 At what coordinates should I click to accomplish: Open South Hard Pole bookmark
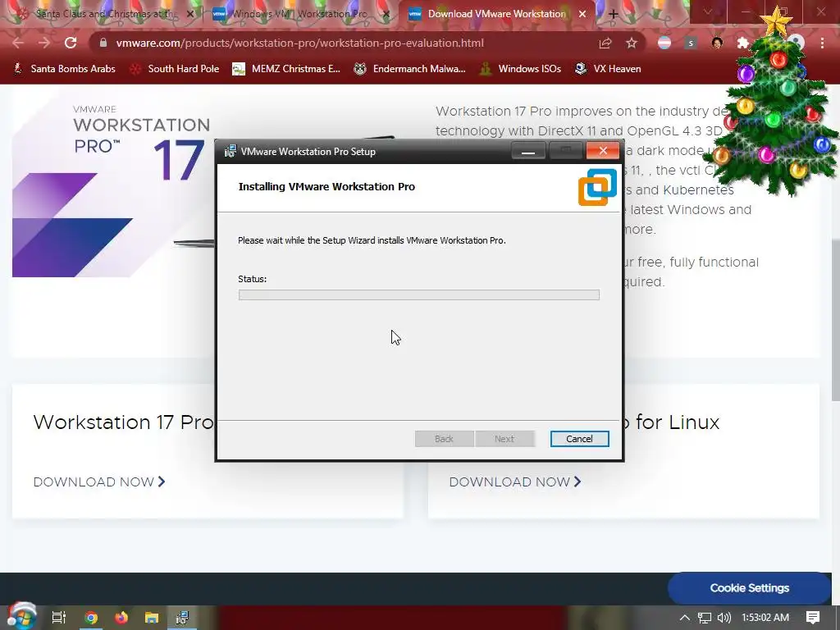click(x=175, y=69)
